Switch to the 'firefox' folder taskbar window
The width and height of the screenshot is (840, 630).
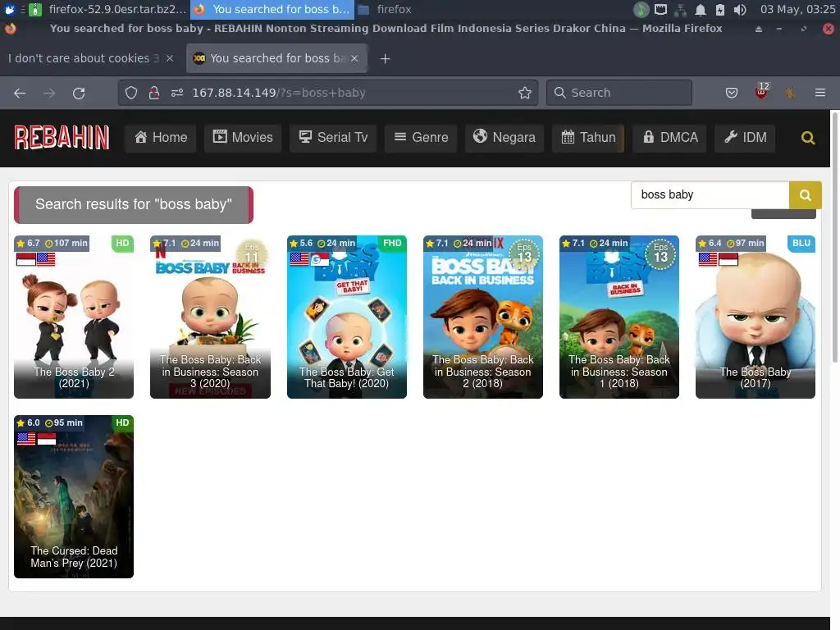(x=386, y=9)
